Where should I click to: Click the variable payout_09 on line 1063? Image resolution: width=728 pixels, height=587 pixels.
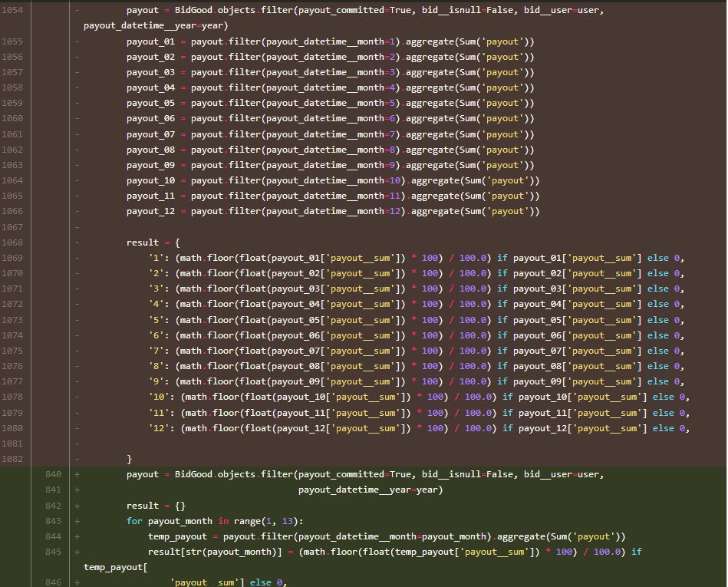[151, 165]
